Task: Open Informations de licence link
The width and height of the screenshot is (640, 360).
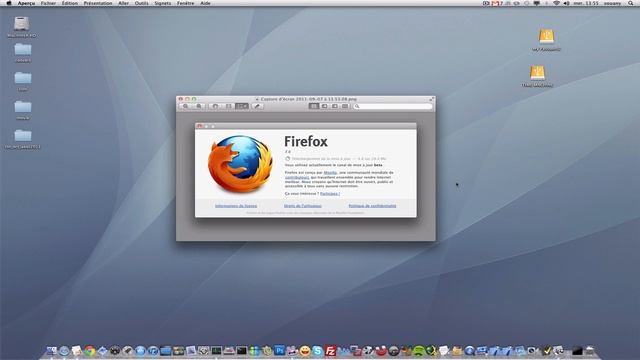Action: click(x=236, y=206)
